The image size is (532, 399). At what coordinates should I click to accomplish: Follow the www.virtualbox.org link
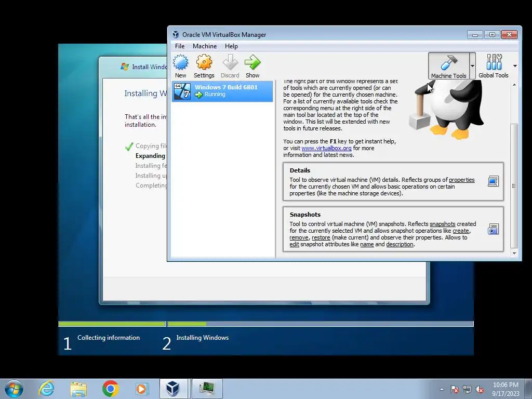[x=326, y=148]
